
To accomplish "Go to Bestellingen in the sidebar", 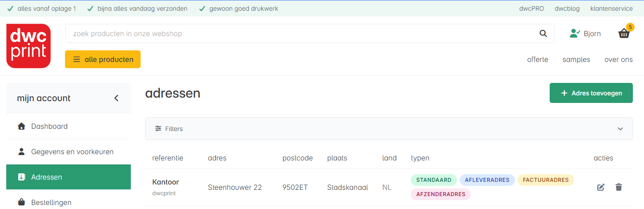I will click(69, 202).
